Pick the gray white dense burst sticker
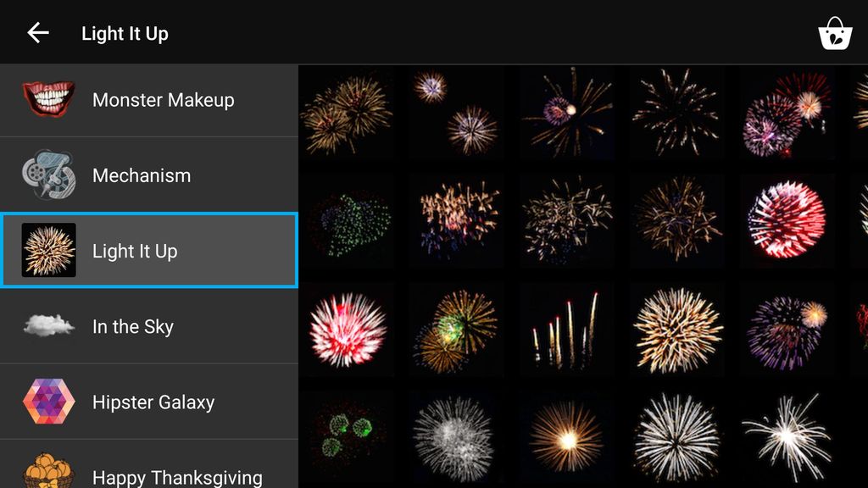Viewport: 868px width, 488px height. 457,438
